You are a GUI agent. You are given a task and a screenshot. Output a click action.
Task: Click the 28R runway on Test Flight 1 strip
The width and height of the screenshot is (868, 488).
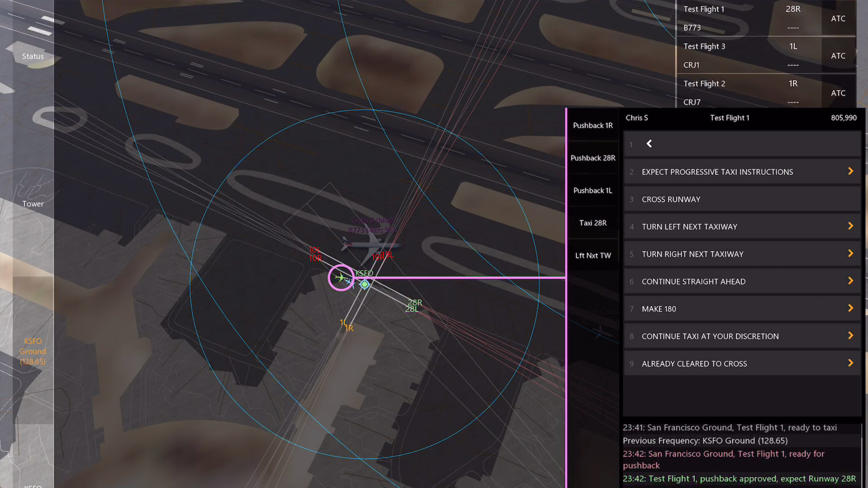coord(793,9)
